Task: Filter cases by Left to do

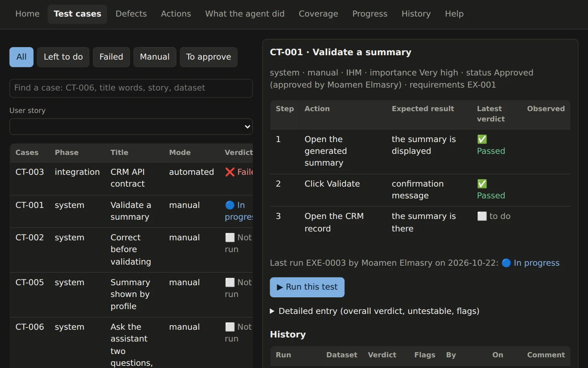Action: tap(63, 57)
